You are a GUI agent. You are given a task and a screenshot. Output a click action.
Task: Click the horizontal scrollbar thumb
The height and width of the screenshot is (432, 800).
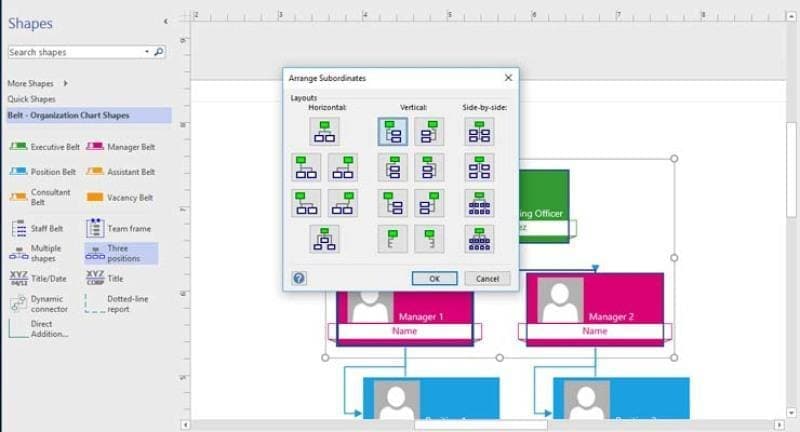click(x=481, y=424)
